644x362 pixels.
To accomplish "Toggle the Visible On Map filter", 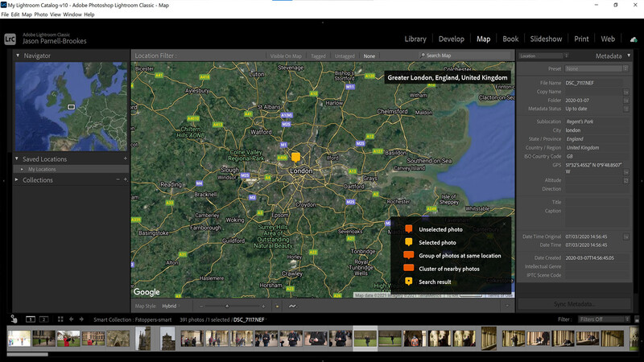I will coord(286,56).
